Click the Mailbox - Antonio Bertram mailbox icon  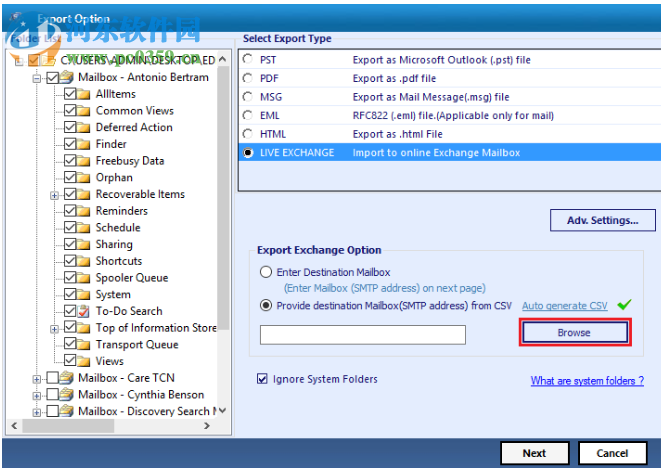tap(67, 77)
